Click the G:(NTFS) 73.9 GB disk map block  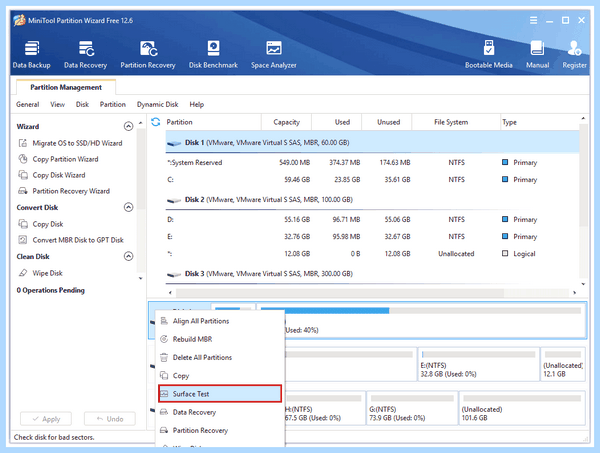coord(412,408)
